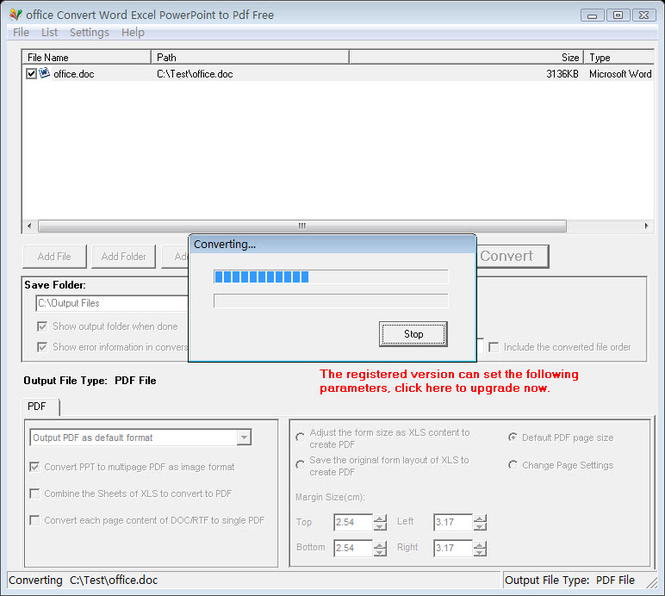Select Save the original form layout of XLS

point(300,464)
